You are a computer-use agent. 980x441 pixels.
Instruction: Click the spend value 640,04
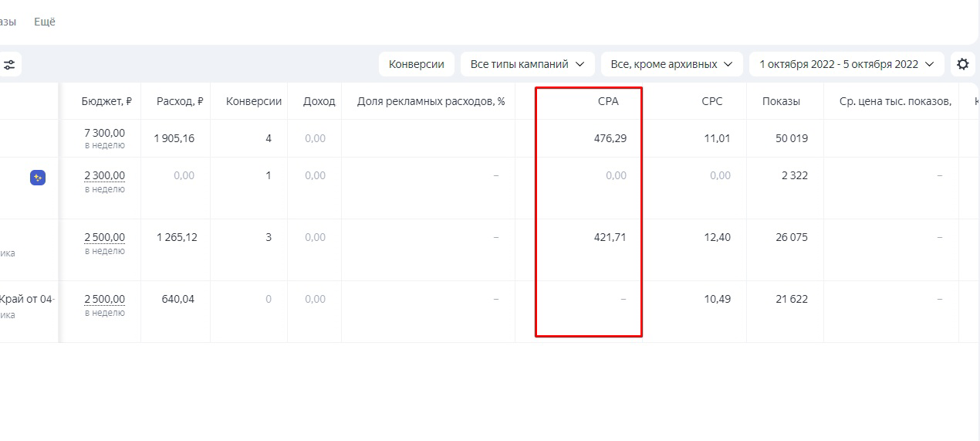pos(177,299)
